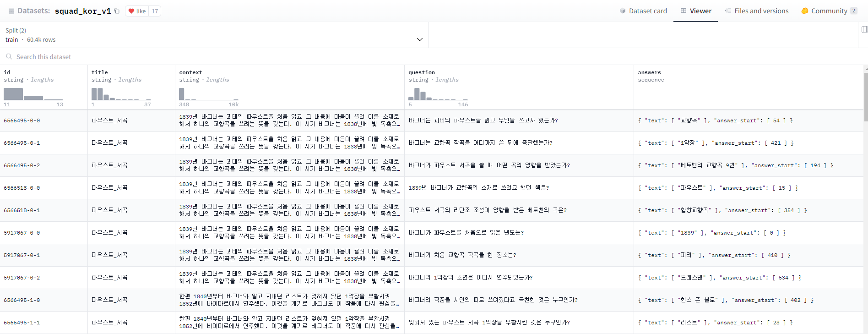Click answers cell with answer_start 534
The height and width of the screenshot is (334, 868).
pyautogui.click(x=749, y=278)
